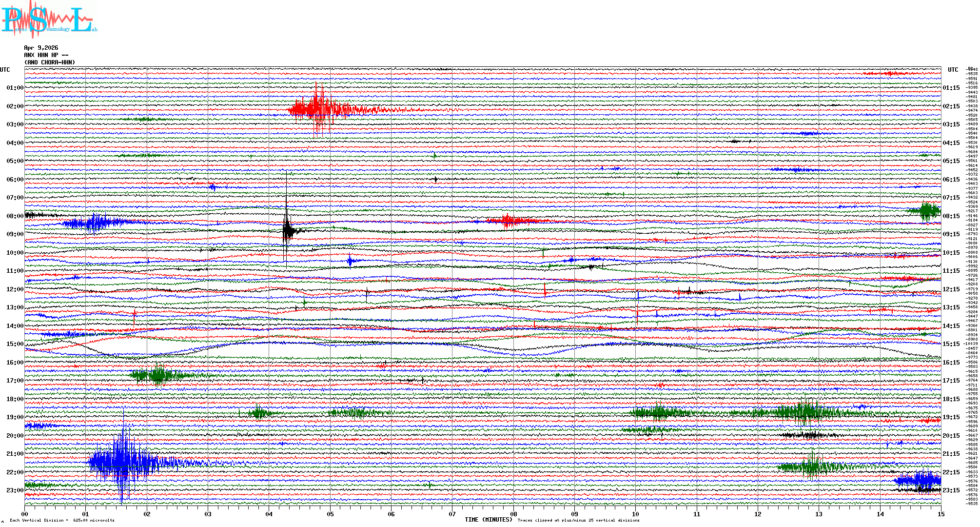Viewport: 980px width, 527px height.
Task: Click the left UTC axis header
Action: pos(5,70)
